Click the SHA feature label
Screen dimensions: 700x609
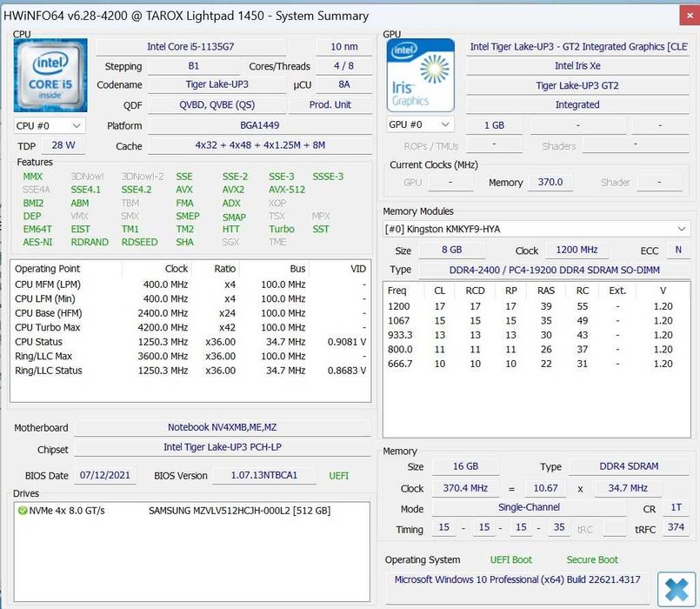click(x=185, y=242)
